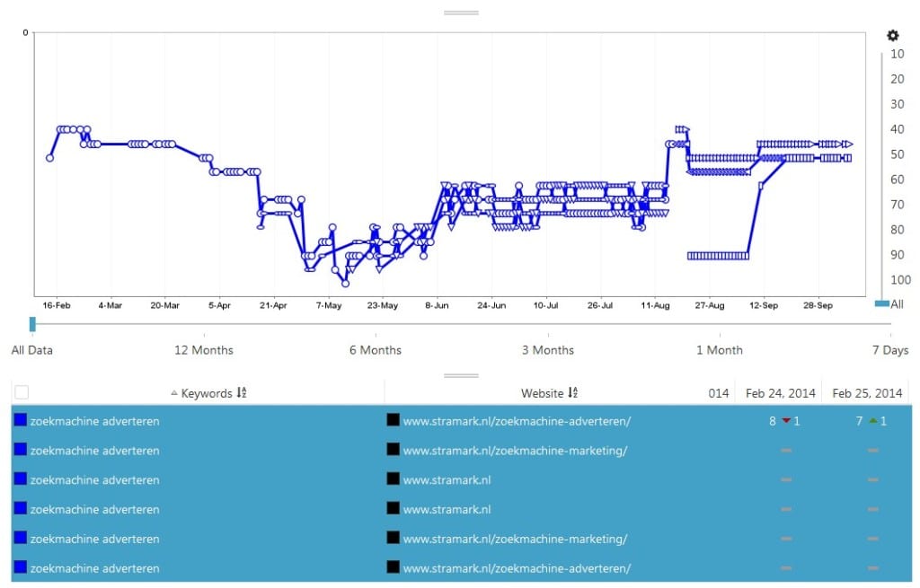Click the keyword text in the rank 8 row

(95, 421)
